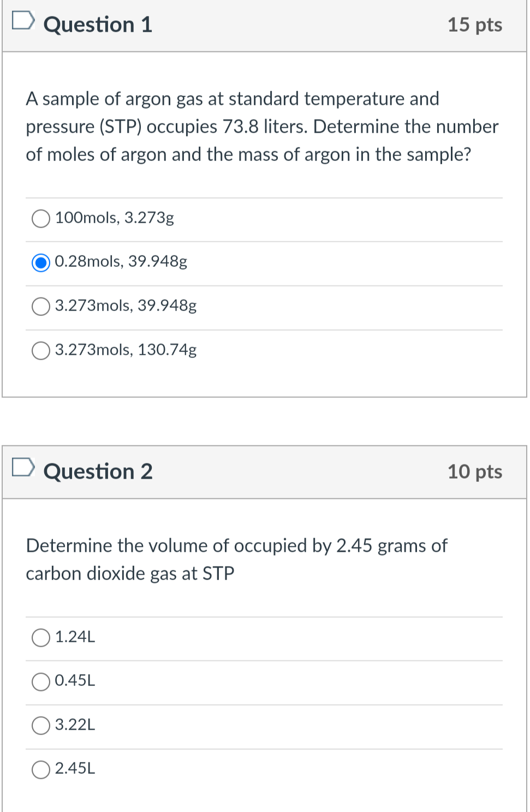Screen dimensions: 530x812
Task: Click the 15 pts label on Question 1
Action: (x=474, y=24)
